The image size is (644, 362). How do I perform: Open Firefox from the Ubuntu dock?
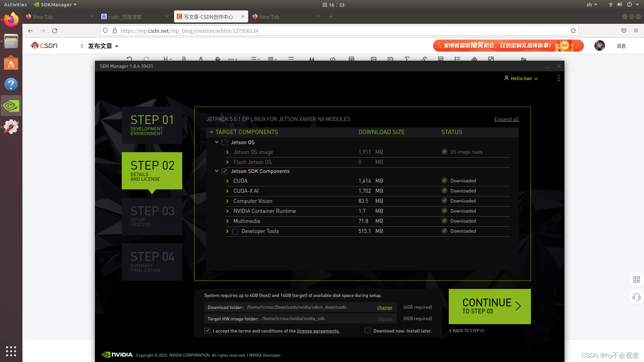(11, 20)
